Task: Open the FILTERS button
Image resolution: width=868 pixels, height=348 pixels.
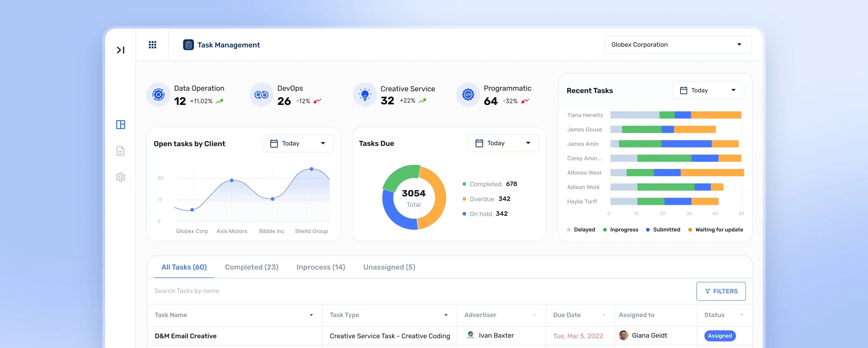Action: [x=721, y=291]
